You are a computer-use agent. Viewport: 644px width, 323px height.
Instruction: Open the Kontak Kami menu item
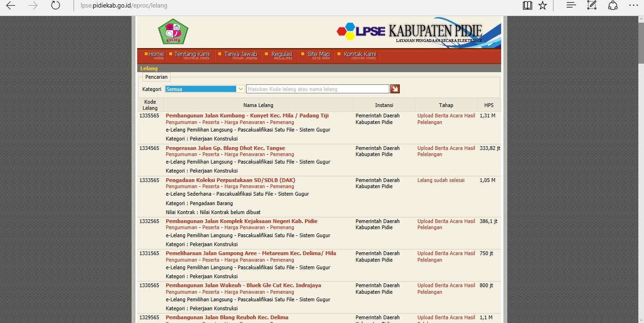tap(360, 55)
